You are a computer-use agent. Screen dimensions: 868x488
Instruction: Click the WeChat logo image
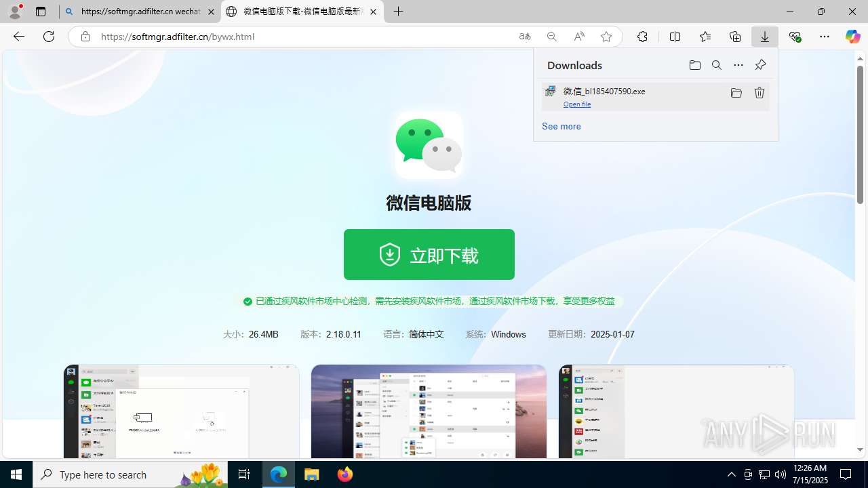pos(429,145)
